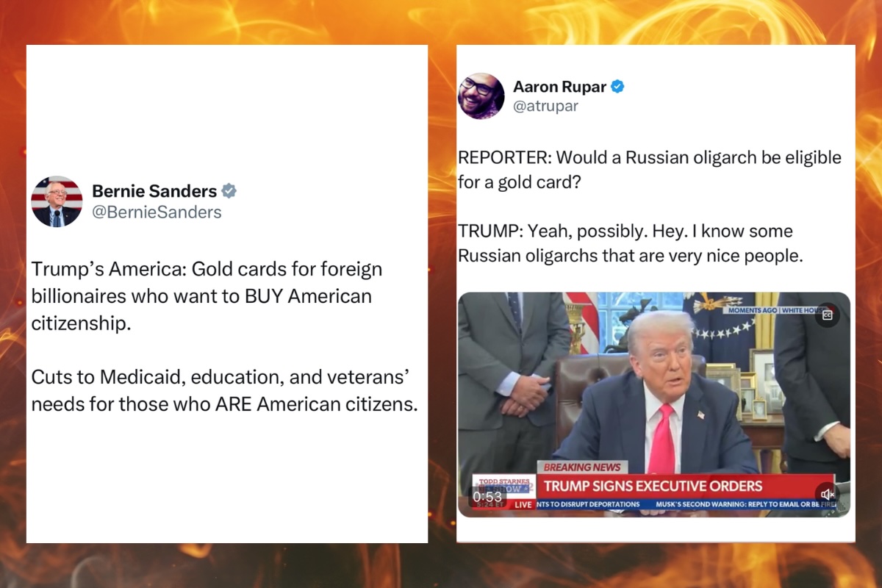Image resolution: width=882 pixels, height=588 pixels.
Task: Click the 0:53 video time indicator
Action: coord(487,497)
